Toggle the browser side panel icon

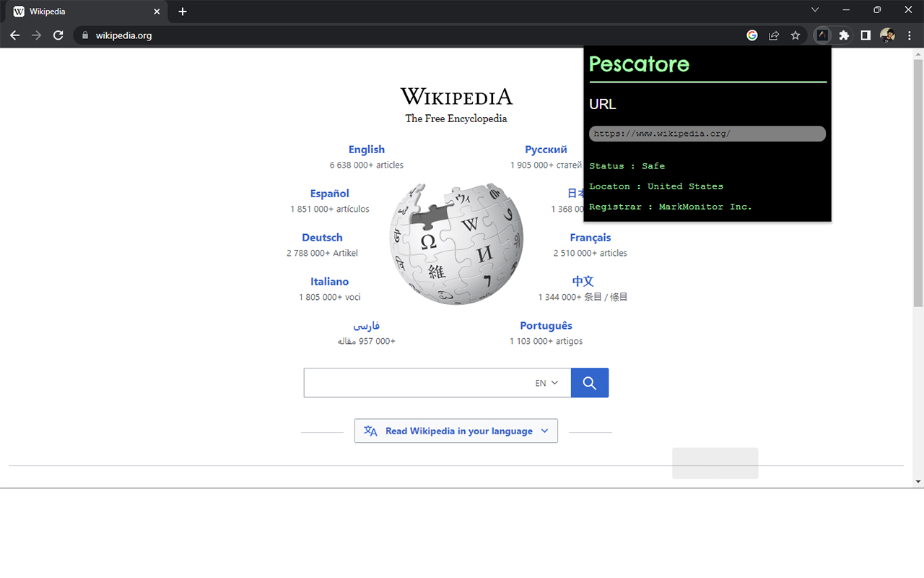pyautogui.click(x=866, y=35)
